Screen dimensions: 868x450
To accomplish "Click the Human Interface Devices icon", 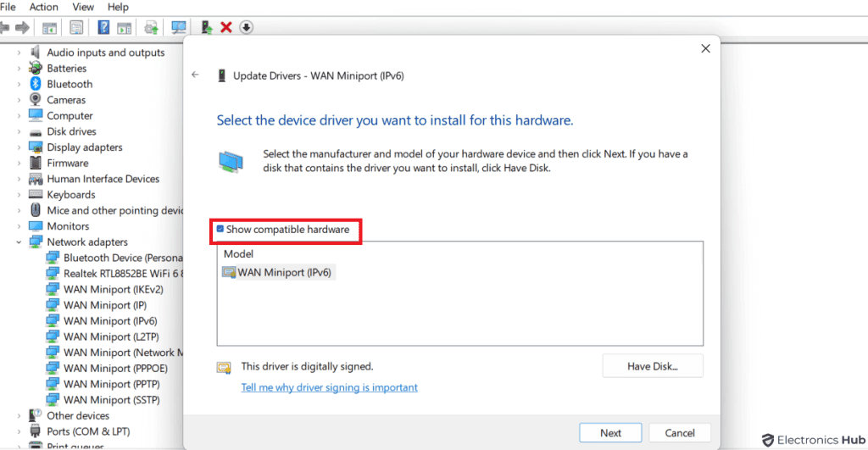I will [x=36, y=179].
